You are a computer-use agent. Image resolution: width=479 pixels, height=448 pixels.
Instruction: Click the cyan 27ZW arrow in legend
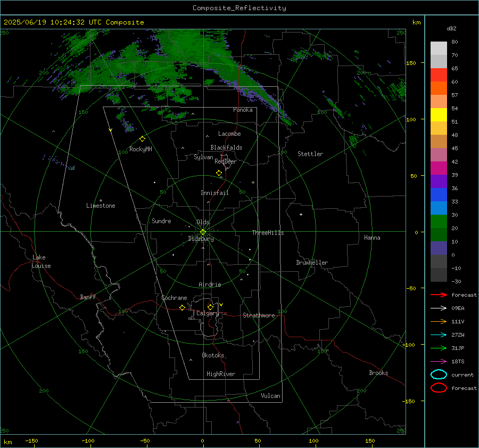tap(439, 335)
